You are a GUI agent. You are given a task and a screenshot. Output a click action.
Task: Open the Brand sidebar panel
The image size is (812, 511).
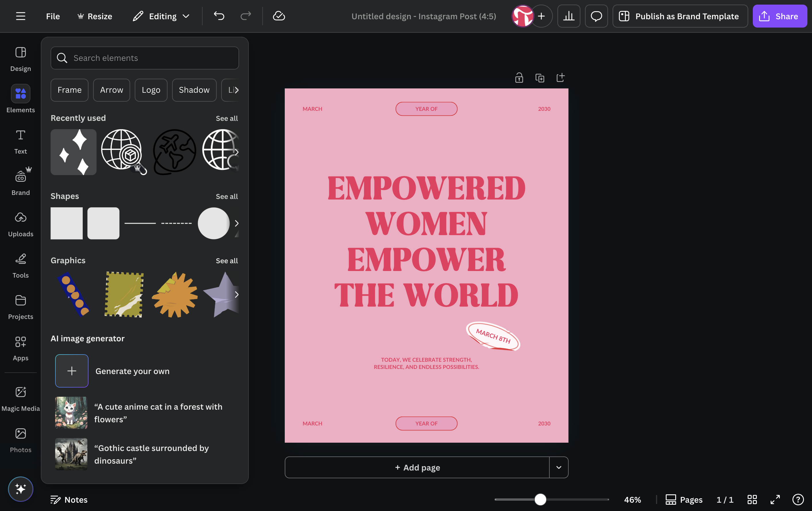21,182
